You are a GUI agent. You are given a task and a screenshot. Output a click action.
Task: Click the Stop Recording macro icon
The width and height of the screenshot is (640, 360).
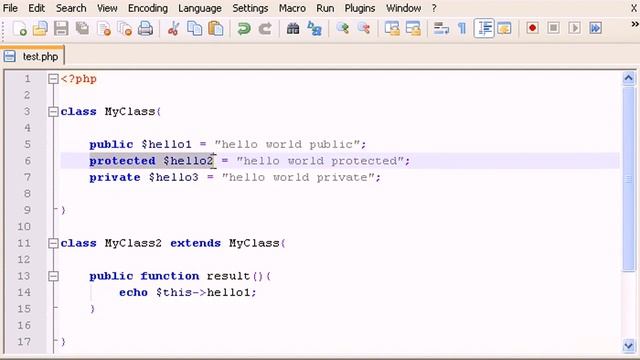click(553, 28)
